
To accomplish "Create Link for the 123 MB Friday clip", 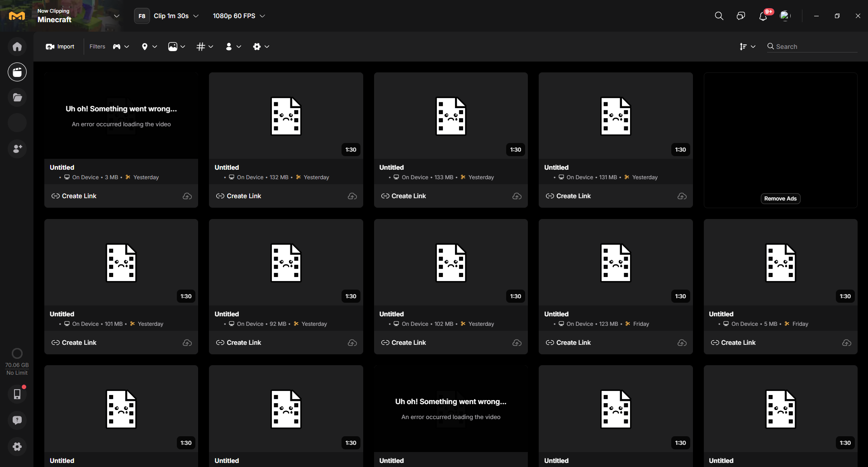I will [568, 343].
